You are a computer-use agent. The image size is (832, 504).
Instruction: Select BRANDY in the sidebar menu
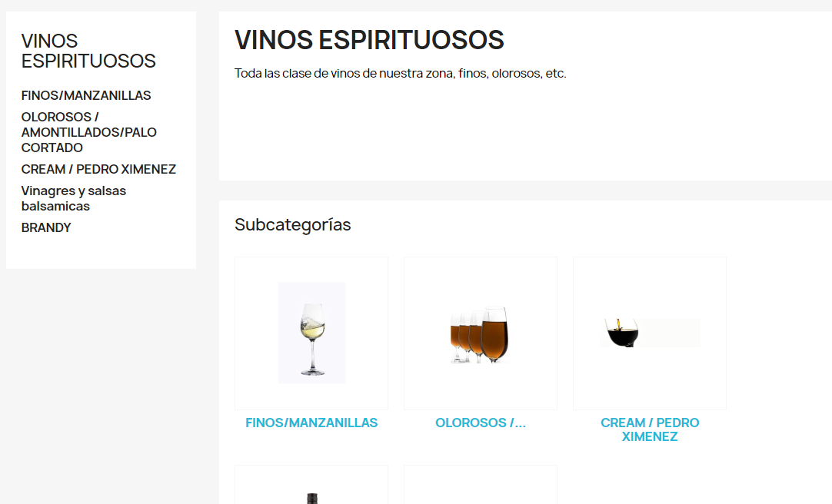tap(46, 227)
